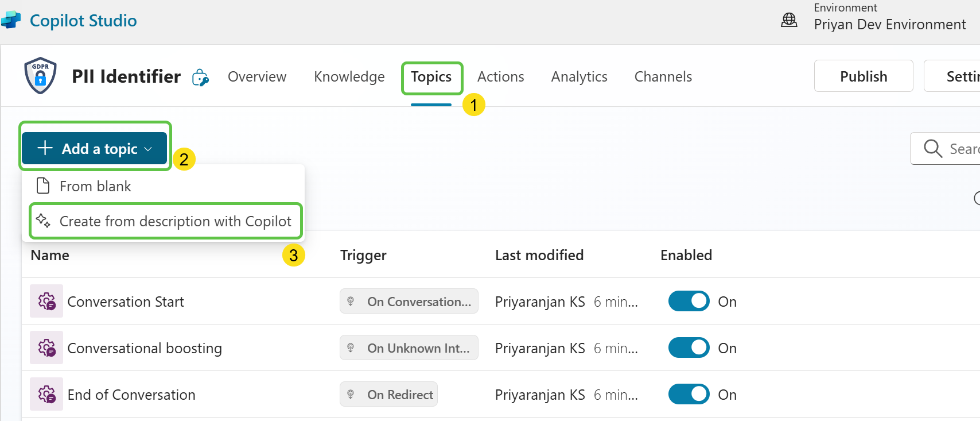The image size is (980, 421).
Task: Open the On Unknown Intent trigger chip
Action: tap(409, 347)
